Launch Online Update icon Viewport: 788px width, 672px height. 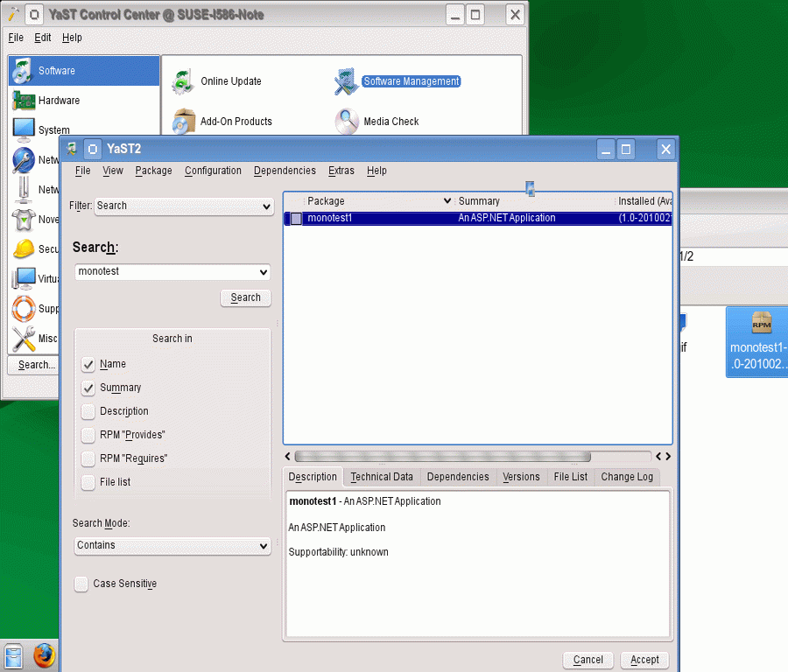tap(182, 81)
